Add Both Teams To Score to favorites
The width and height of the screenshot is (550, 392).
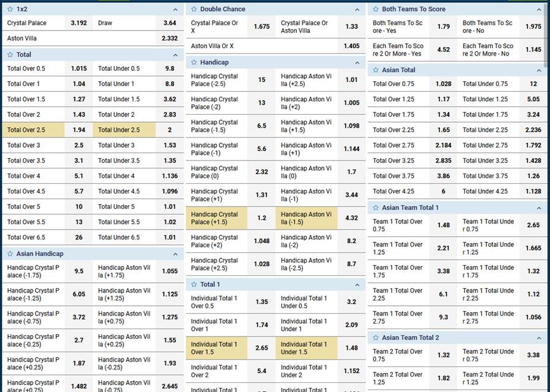(x=375, y=9)
